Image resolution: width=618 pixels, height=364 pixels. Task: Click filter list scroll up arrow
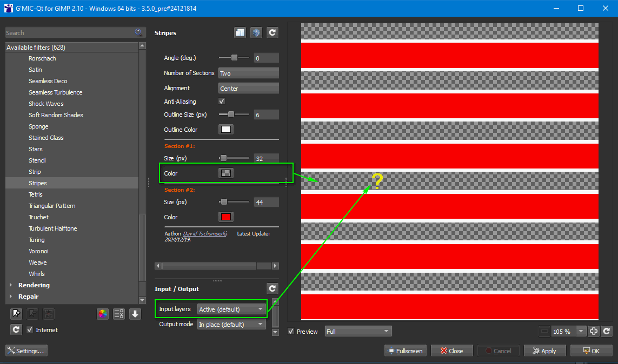[x=142, y=46]
